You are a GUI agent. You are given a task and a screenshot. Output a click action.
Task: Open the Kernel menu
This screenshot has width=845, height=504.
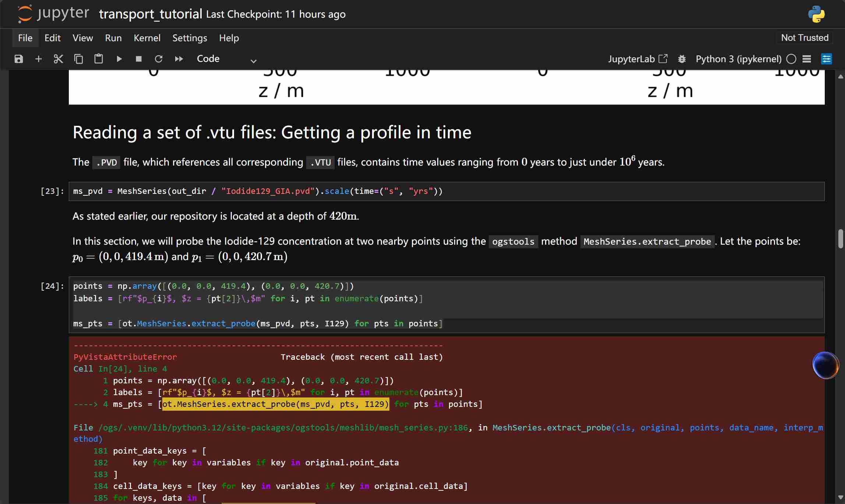(147, 38)
